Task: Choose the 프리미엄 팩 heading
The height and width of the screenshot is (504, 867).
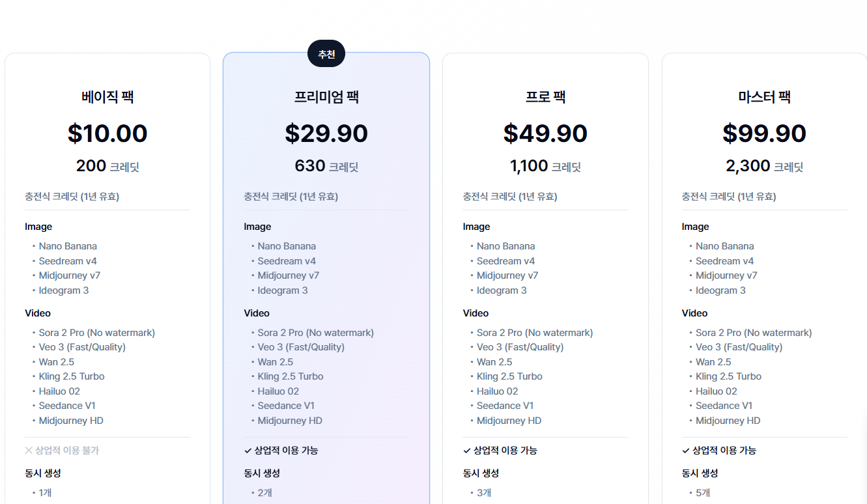Action: (326, 97)
